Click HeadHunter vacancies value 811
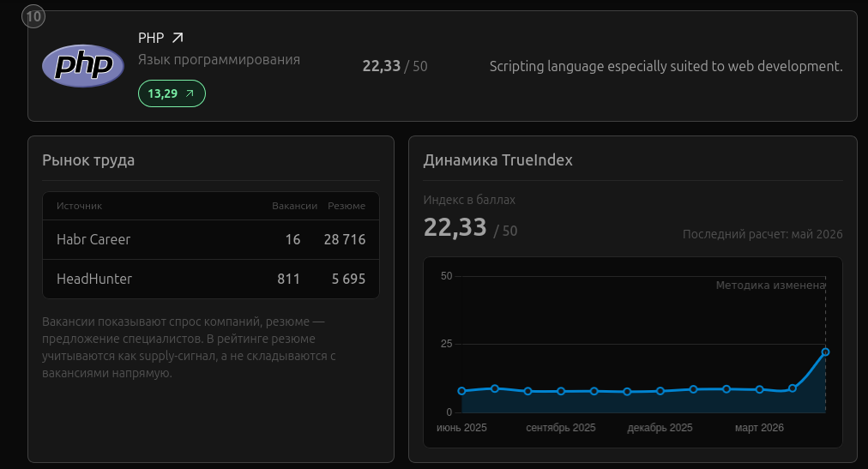Image resolution: width=868 pixels, height=469 pixels. coord(288,279)
